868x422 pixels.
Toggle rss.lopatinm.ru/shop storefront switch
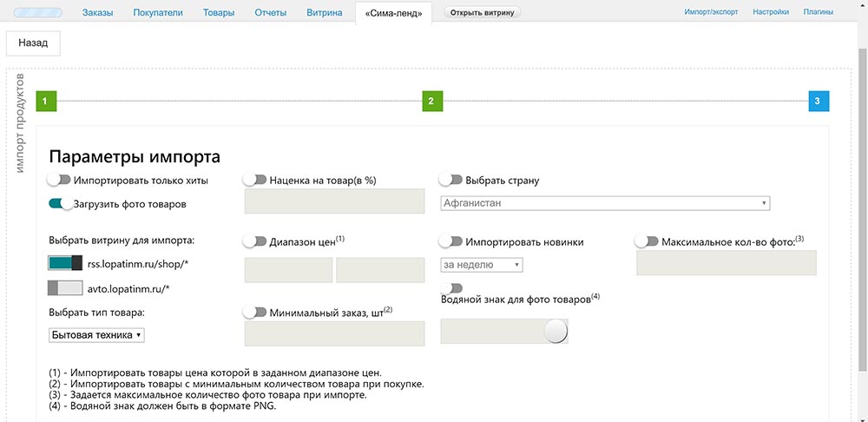(65, 263)
